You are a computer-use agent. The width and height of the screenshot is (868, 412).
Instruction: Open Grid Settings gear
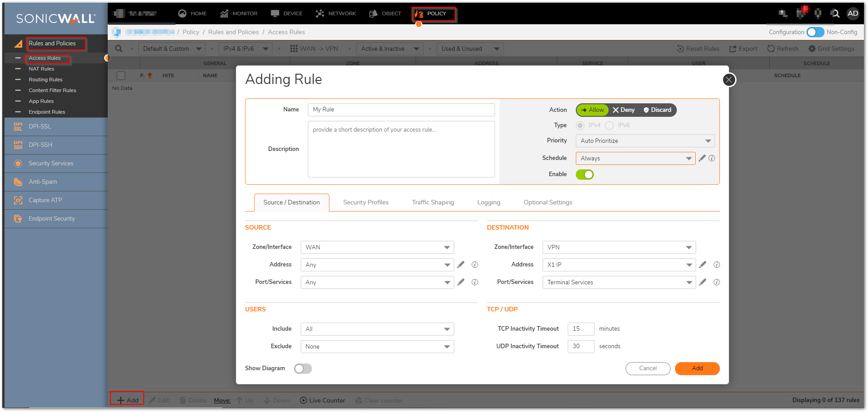(x=812, y=49)
